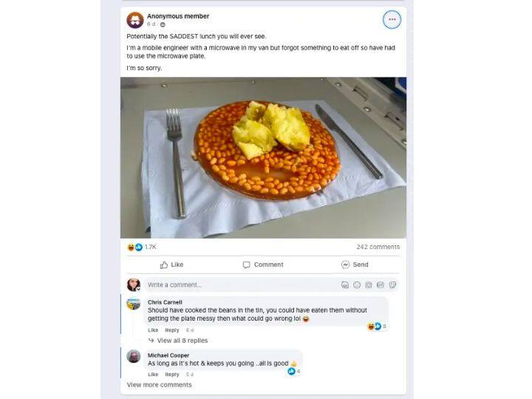This screenshot has height=399, width=532.
Task: Expand View more comments
Action: 159,384
